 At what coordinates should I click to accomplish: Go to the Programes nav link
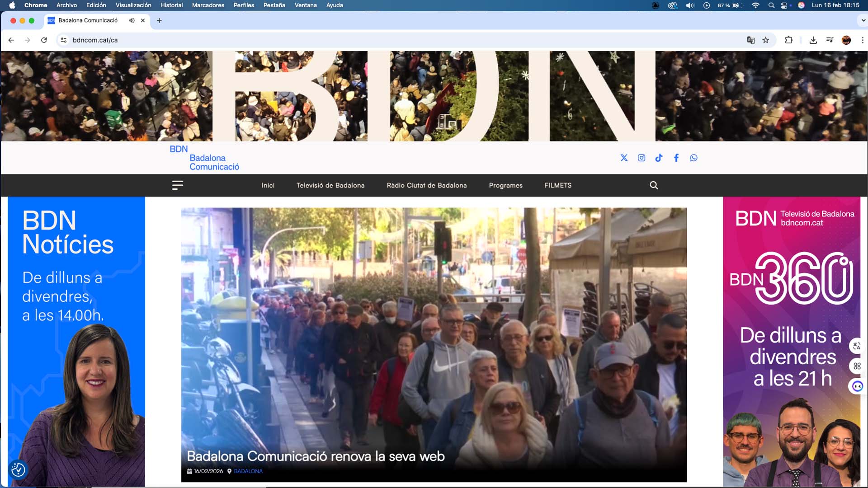pos(505,185)
